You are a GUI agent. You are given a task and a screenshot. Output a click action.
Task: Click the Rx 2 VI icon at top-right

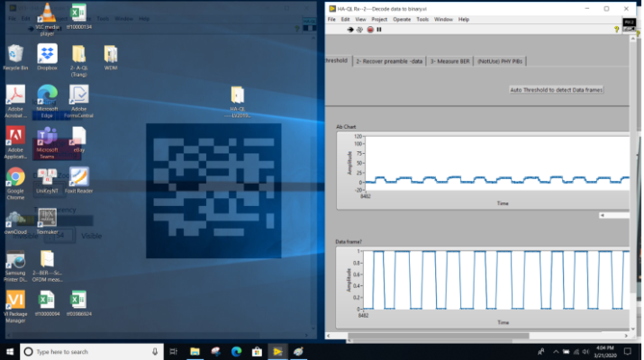click(x=629, y=25)
